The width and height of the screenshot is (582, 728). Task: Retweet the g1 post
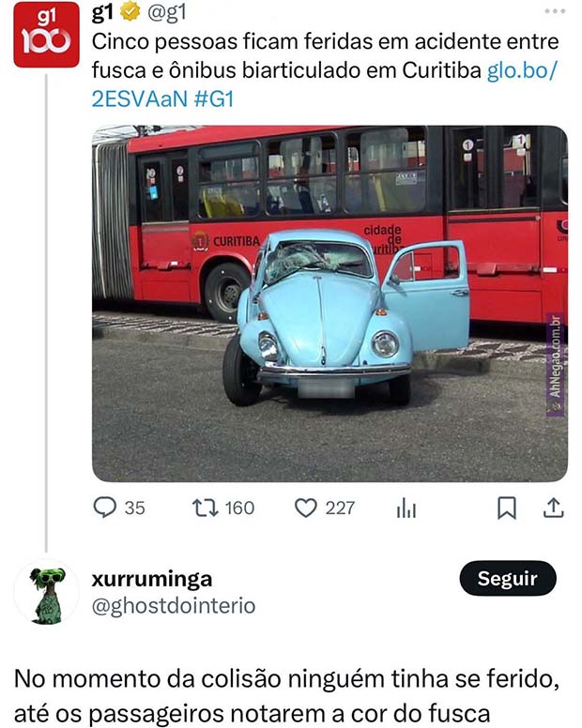click(202, 508)
